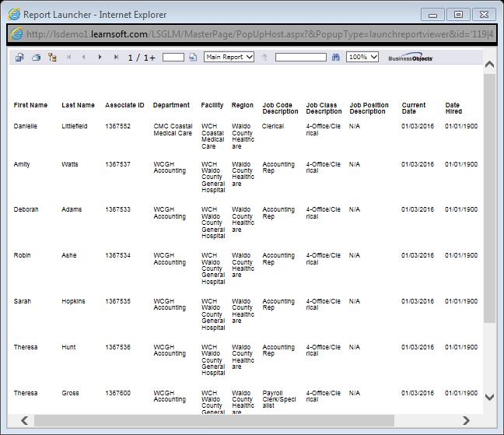Image resolution: width=504 pixels, height=435 pixels.
Task: Click the vertical scrollbar down arrow
Action: pos(489,397)
